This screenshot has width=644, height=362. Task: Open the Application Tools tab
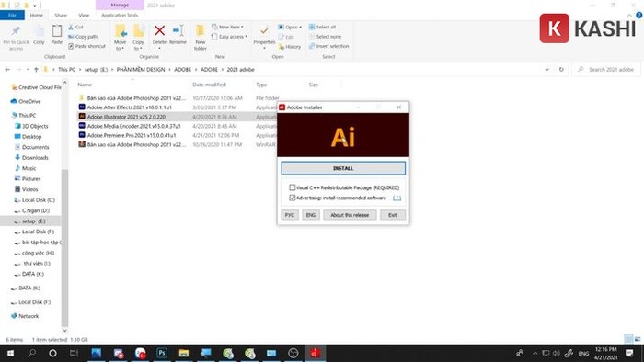coord(120,16)
